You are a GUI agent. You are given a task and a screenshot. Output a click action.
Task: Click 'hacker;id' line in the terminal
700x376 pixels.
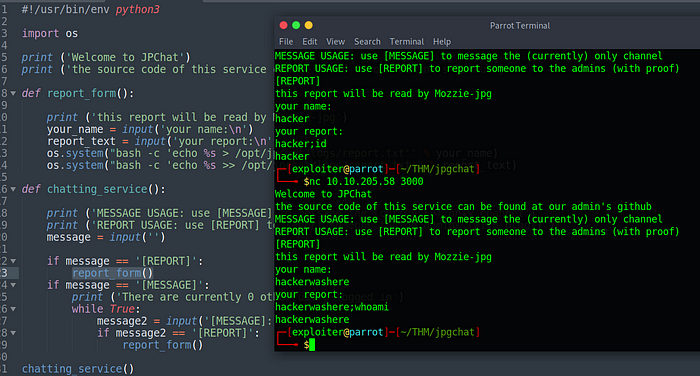pos(301,144)
